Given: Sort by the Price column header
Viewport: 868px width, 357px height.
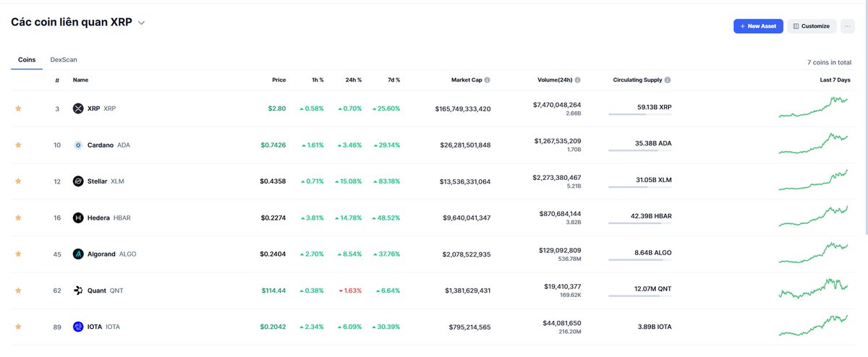Looking at the screenshot, I should pos(278,80).
